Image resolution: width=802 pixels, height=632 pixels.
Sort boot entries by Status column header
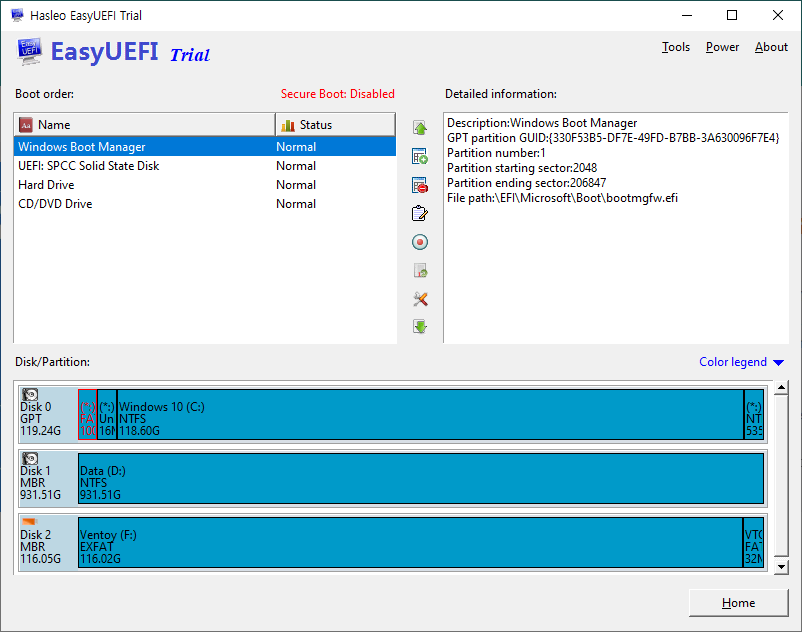click(335, 125)
